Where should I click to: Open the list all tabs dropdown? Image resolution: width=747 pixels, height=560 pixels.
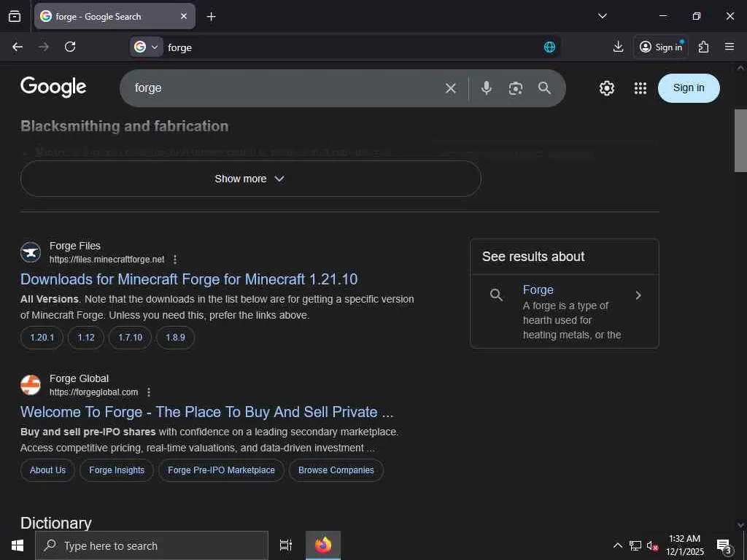tap(602, 16)
